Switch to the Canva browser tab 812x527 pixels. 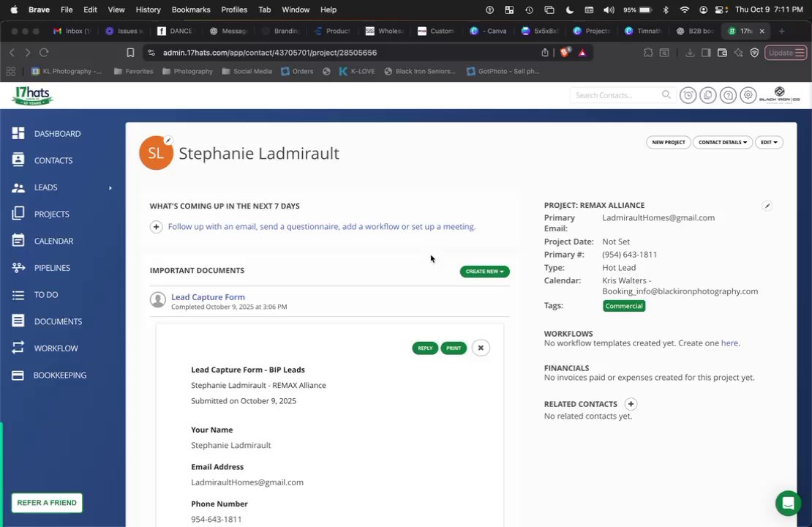[489, 31]
